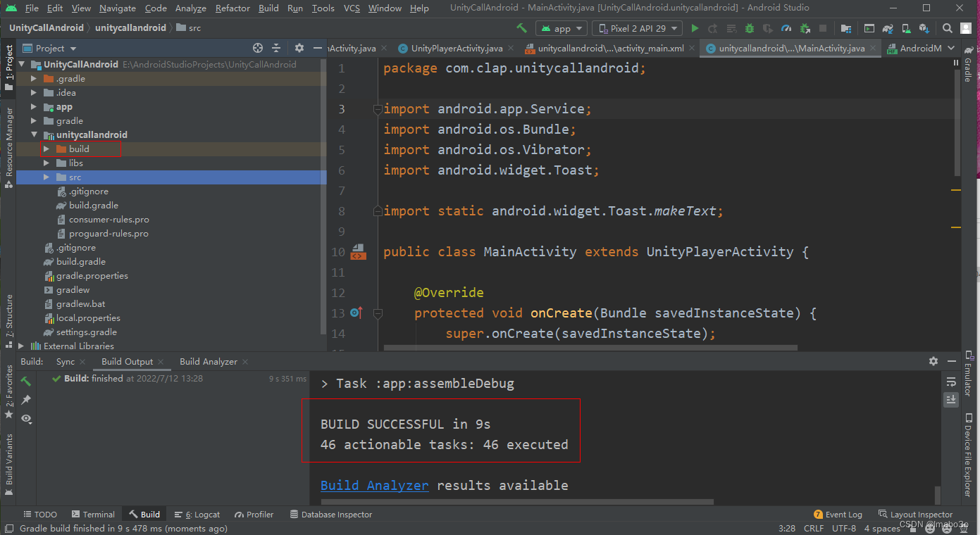Viewport: 980px width, 535px height.
Task: Hide the Project panel with minus icon
Action: (x=316, y=48)
